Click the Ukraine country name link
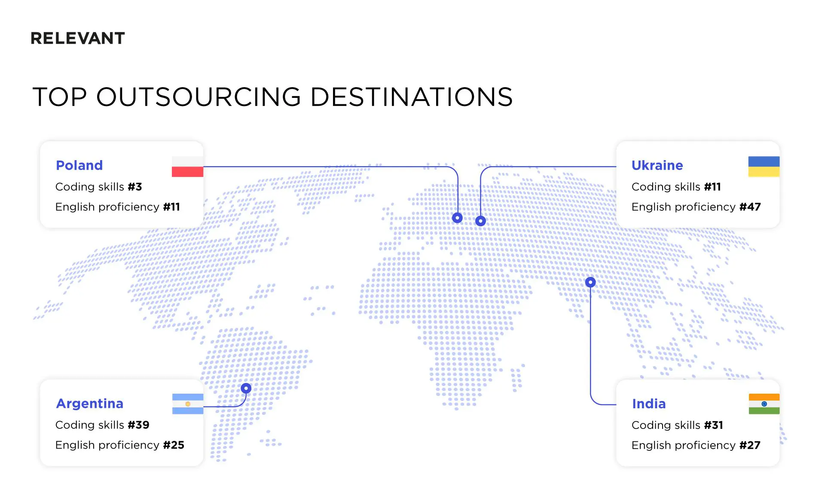Screen dimensions: 825x504 [x=657, y=165]
